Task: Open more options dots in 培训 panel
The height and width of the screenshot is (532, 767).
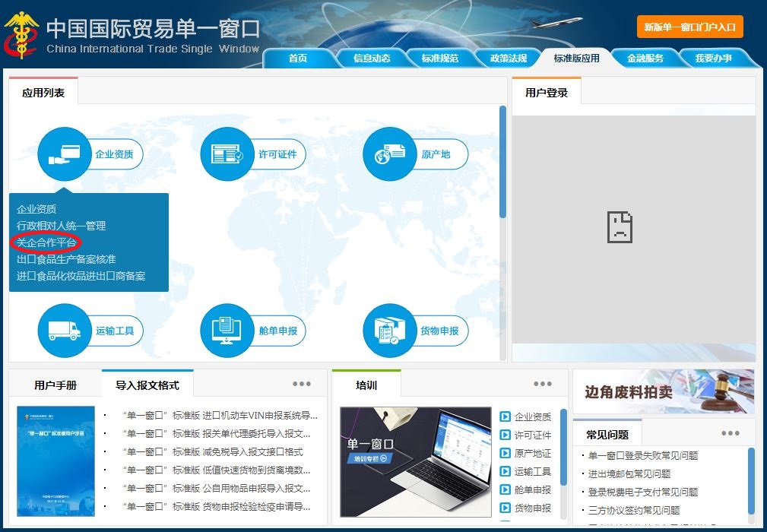Action: coord(543,384)
